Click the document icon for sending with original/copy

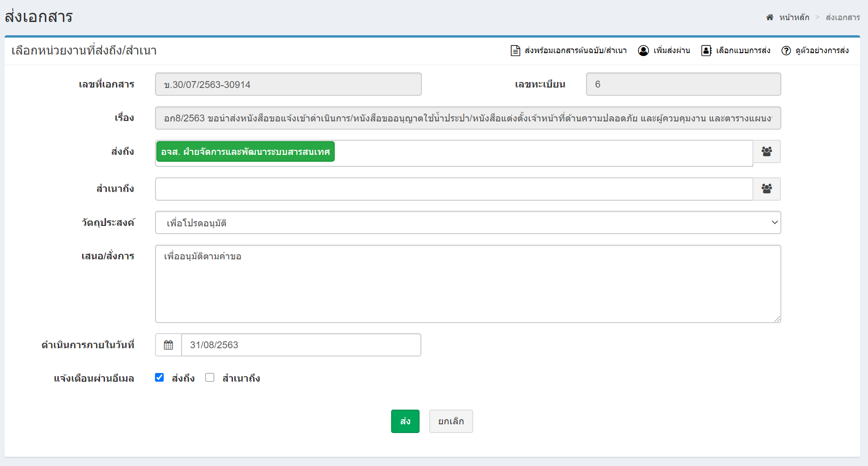point(515,50)
